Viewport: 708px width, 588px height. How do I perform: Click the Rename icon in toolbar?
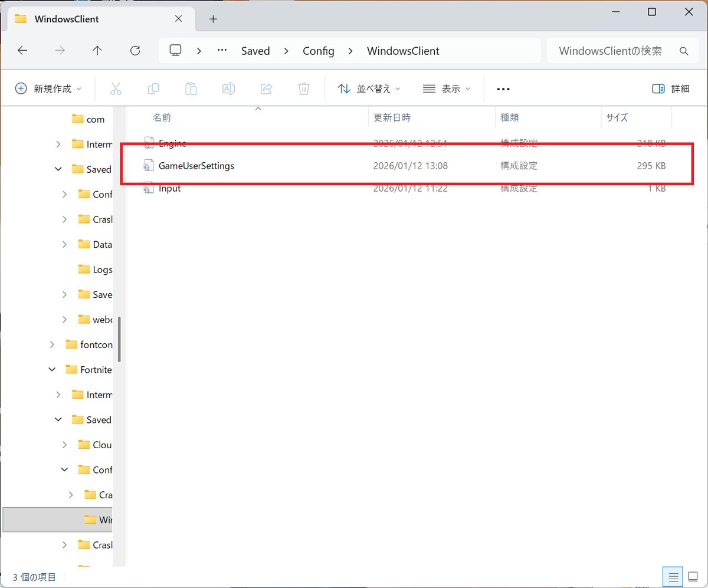(x=228, y=89)
